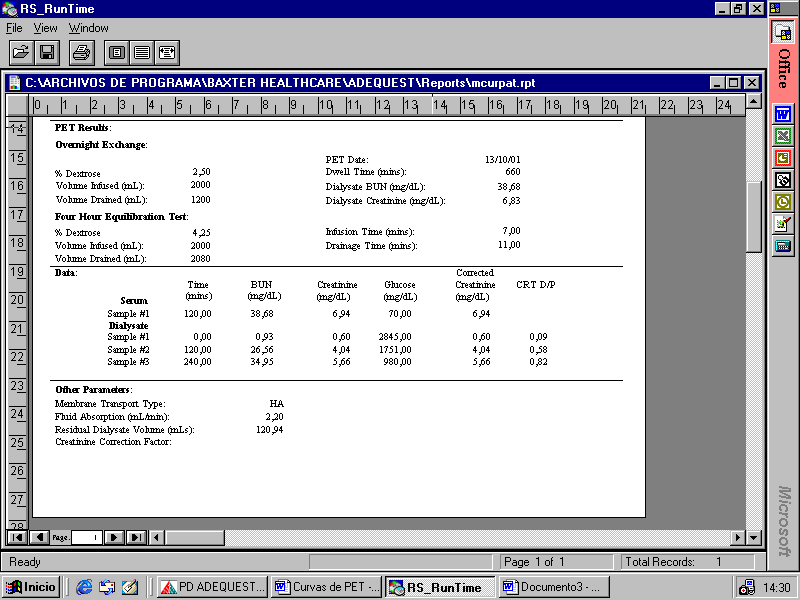
Task: Open the View menu
Action: [x=45, y=28]
